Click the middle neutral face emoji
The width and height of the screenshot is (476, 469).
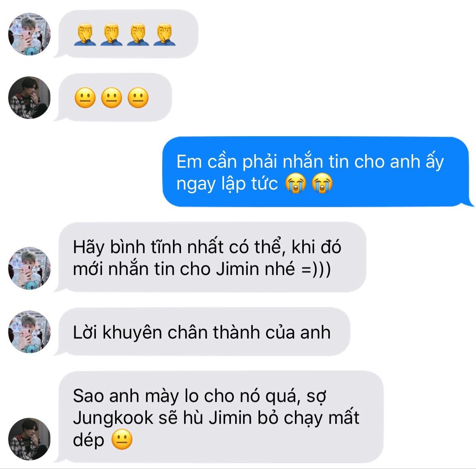[x=111, y=97]
